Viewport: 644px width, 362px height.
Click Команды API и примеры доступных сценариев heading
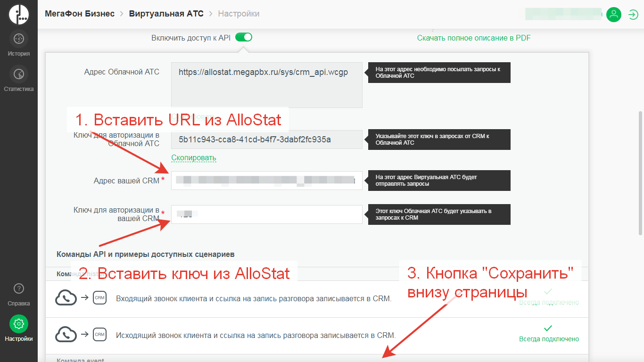[146, 254]
